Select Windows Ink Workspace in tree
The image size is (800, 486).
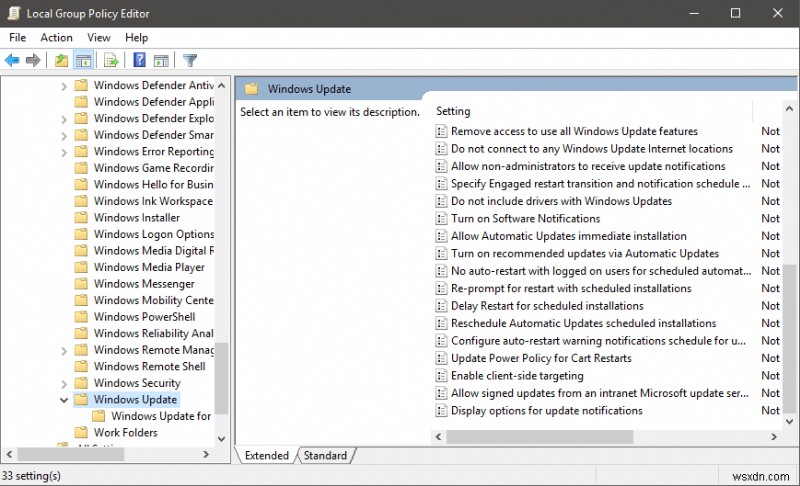coord(153,201)
